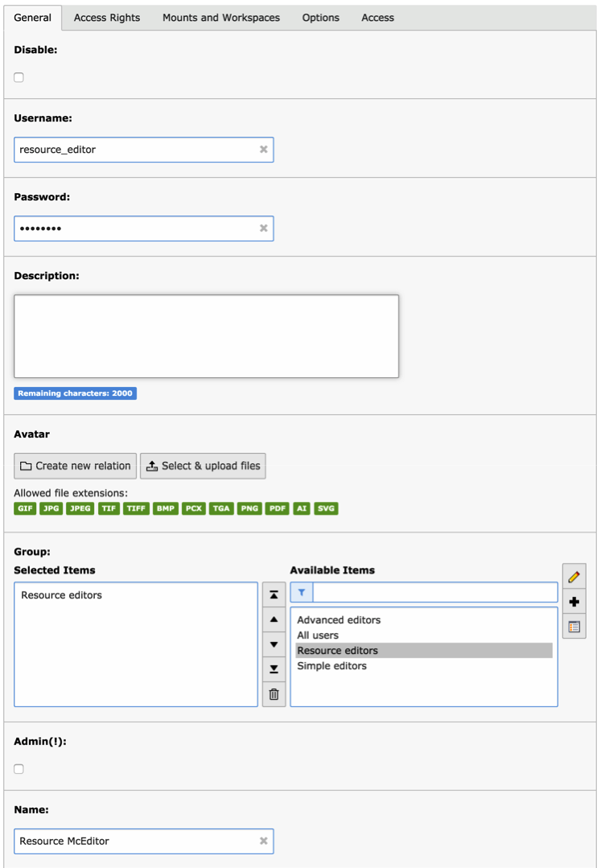Add a new group with plus icon

point(574,602)
